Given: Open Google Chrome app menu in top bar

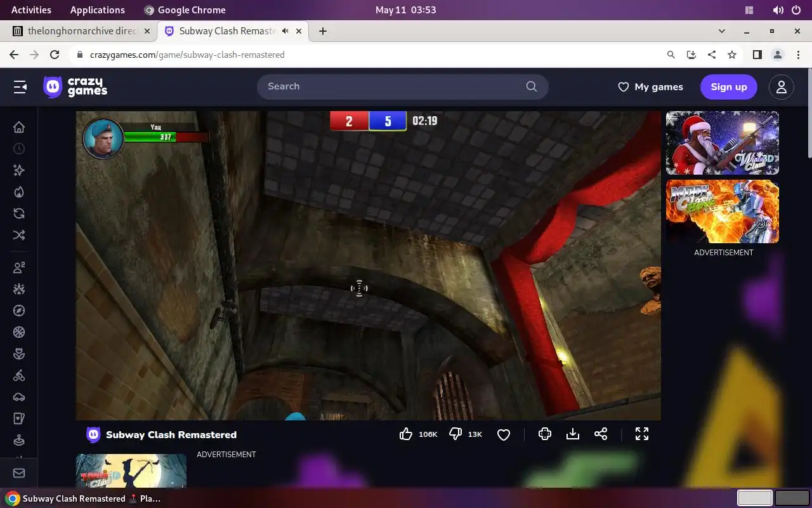Looking at the screenshot, I should tap(185, 10).
